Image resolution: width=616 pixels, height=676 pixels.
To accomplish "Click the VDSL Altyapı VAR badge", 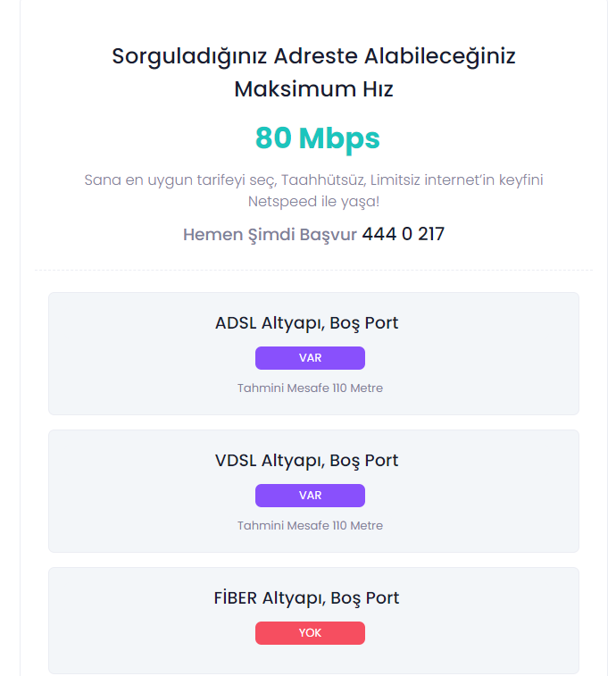I will pyautogui.click(x=310, y=496).
